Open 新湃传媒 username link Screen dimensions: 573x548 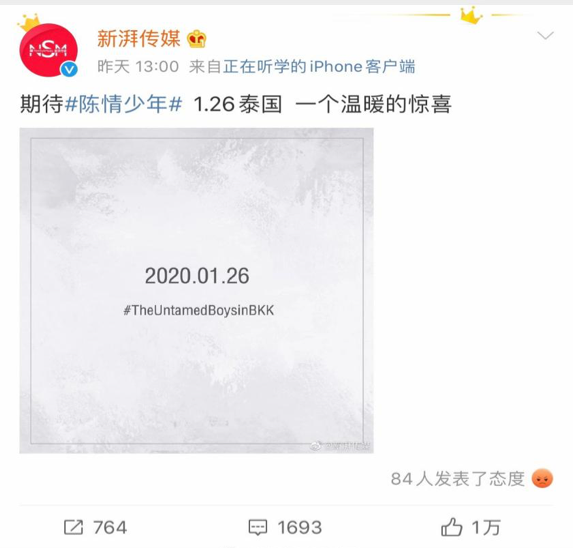coord(139,39)
